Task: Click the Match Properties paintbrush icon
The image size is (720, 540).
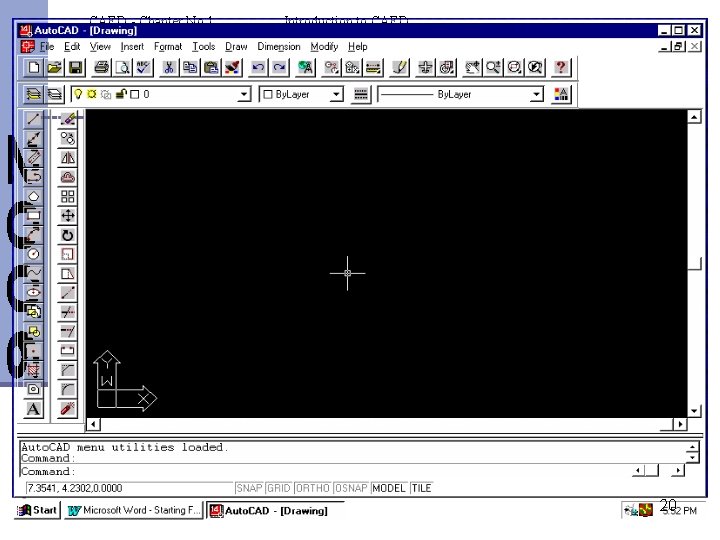Action: (x=232, y=68)
